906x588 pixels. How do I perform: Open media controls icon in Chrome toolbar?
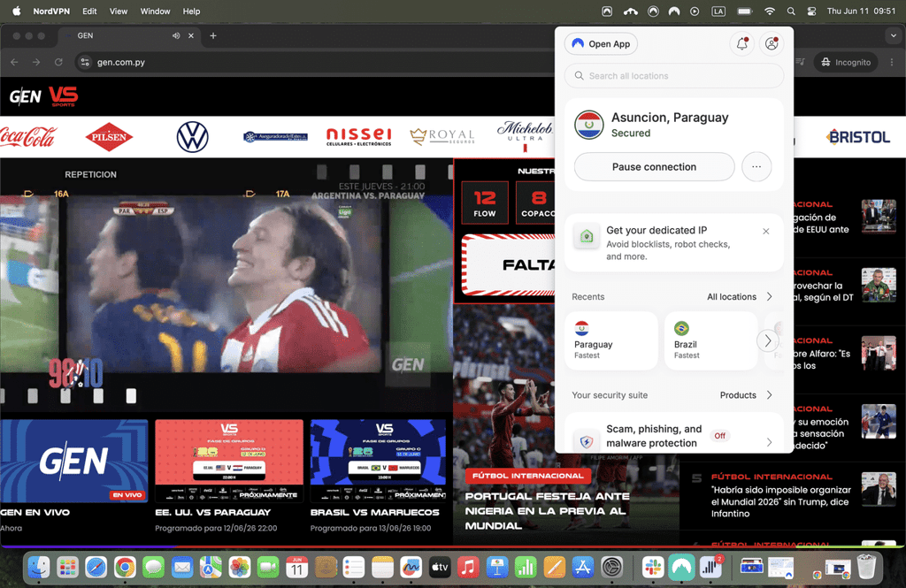coord(800,62)
